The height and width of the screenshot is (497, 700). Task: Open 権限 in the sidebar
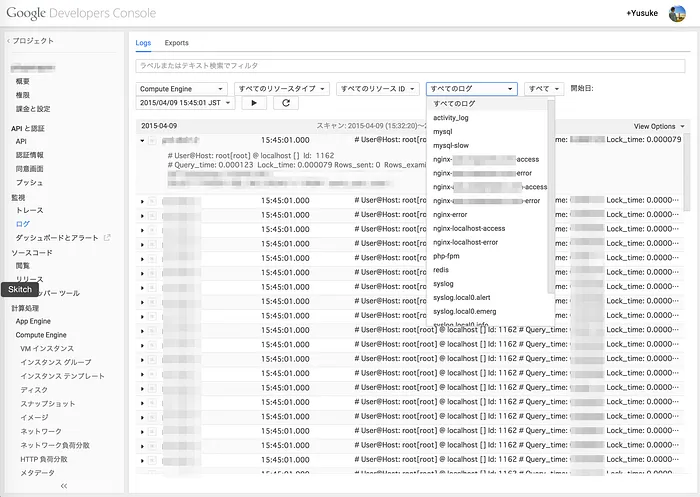coord(23,95)
